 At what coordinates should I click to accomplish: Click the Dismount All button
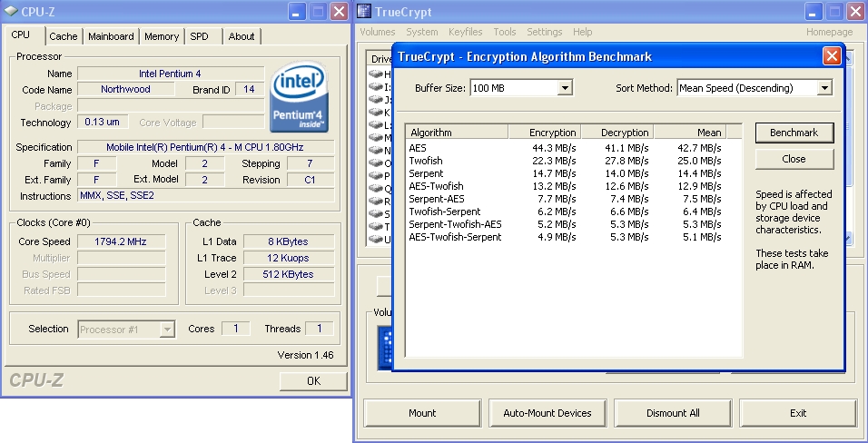pyautogui.click(x=673, y=413)
